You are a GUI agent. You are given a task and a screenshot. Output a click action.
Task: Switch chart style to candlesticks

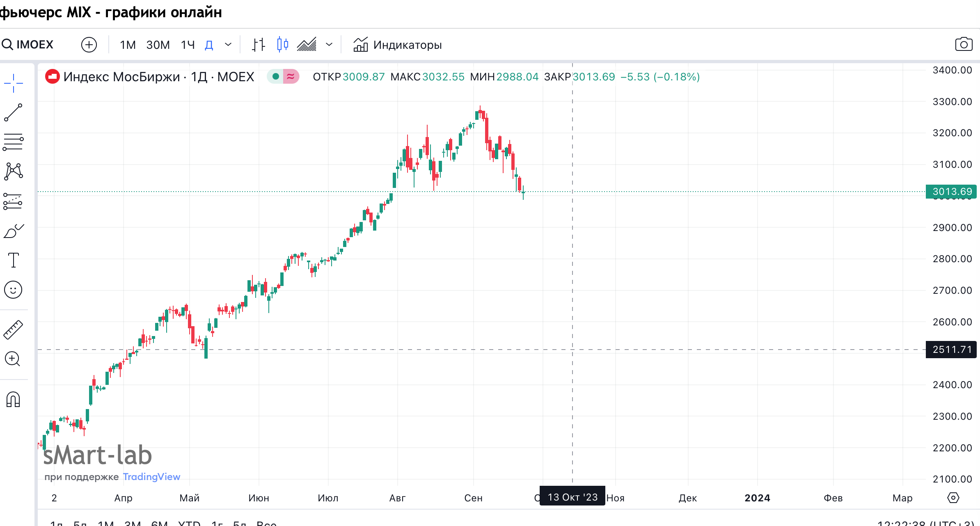point(282,44)
